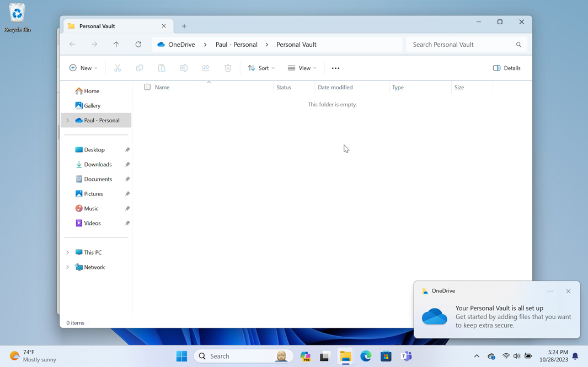The height and width of the screenshot is (367, 588).
Task: Click the New button in the toolbar
Action: (x=83, y=68)
